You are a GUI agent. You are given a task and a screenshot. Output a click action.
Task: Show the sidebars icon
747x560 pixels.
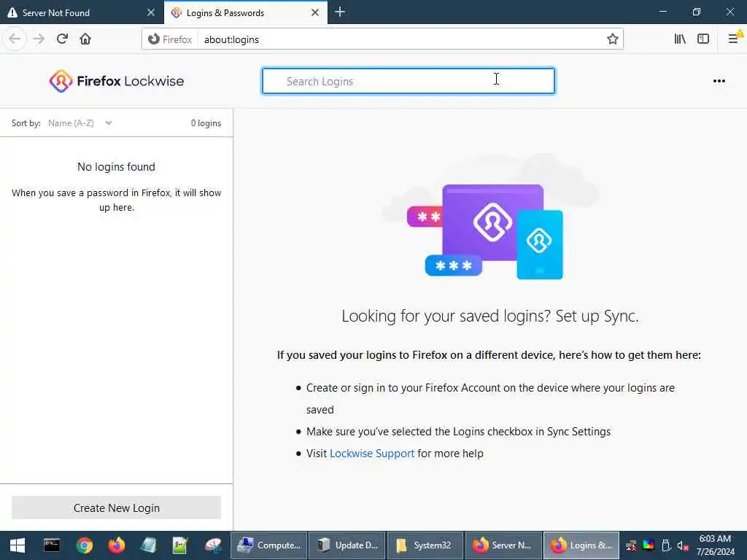click(703, 39)
